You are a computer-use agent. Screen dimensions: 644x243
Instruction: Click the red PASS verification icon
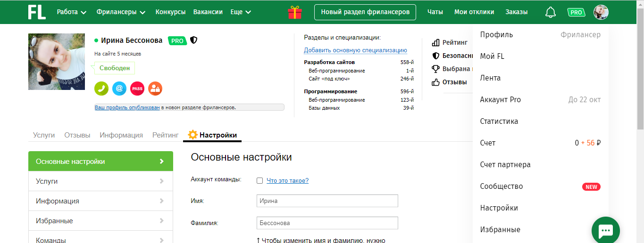coord(137,88)
